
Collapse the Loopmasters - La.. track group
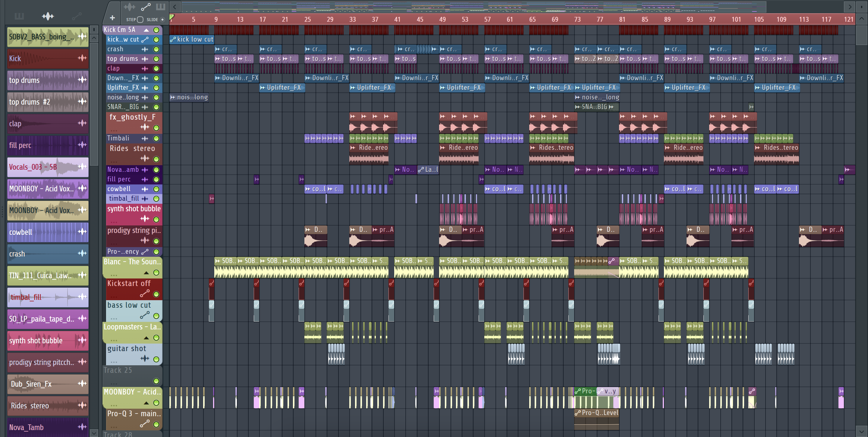pos(146,338)
